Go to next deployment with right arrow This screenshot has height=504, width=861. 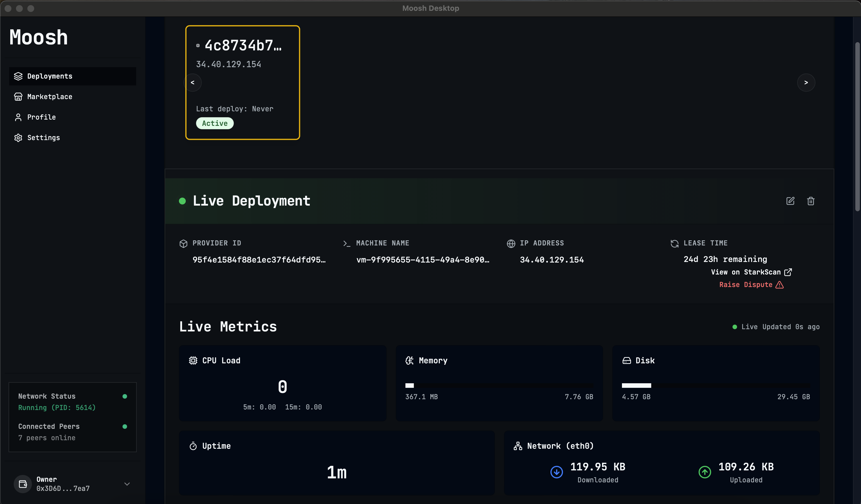click(x=806, y=82)
